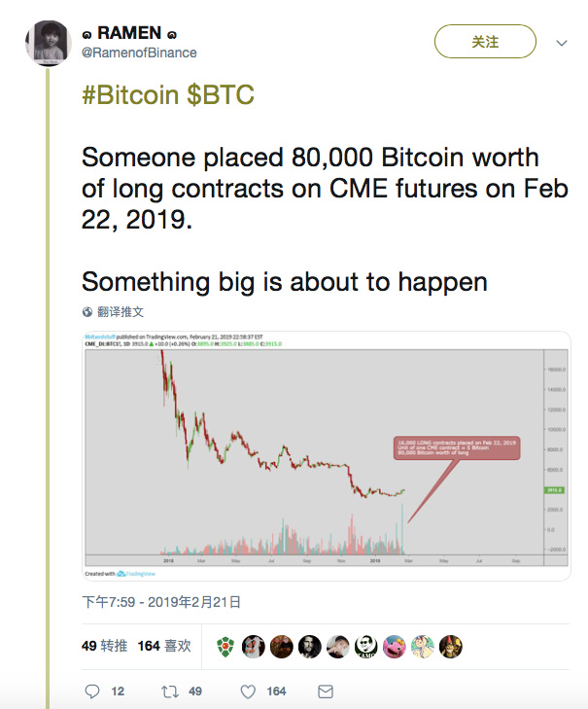View the 164 喜欢 likes list
Viewport: 588px width, 709px height.
tap(164, 646)
